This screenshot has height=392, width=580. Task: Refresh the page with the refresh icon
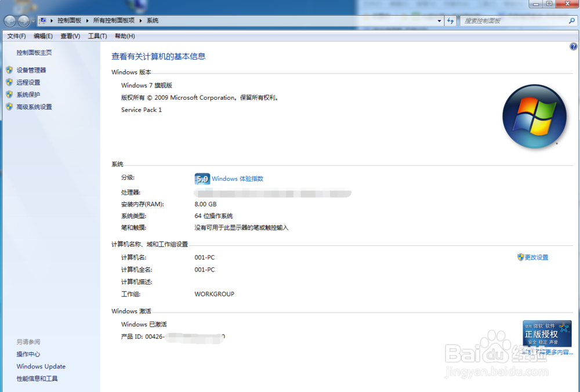point(450,21)
